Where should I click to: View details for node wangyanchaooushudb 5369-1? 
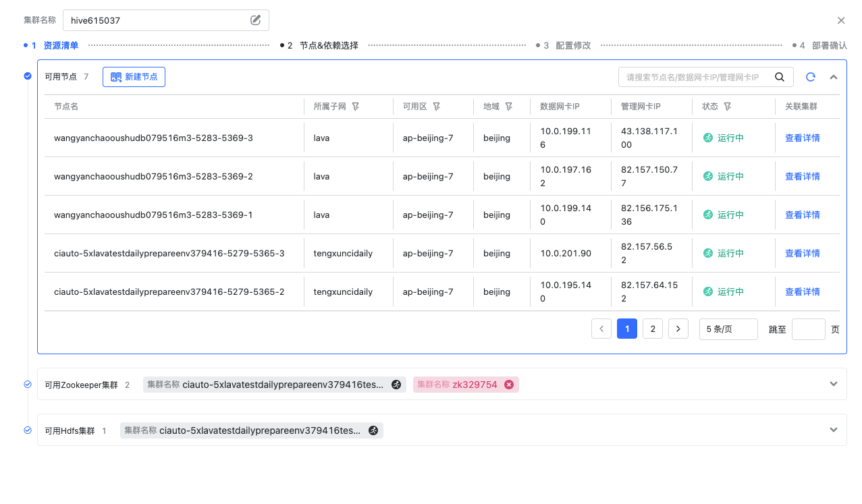(x=803, y=215)
